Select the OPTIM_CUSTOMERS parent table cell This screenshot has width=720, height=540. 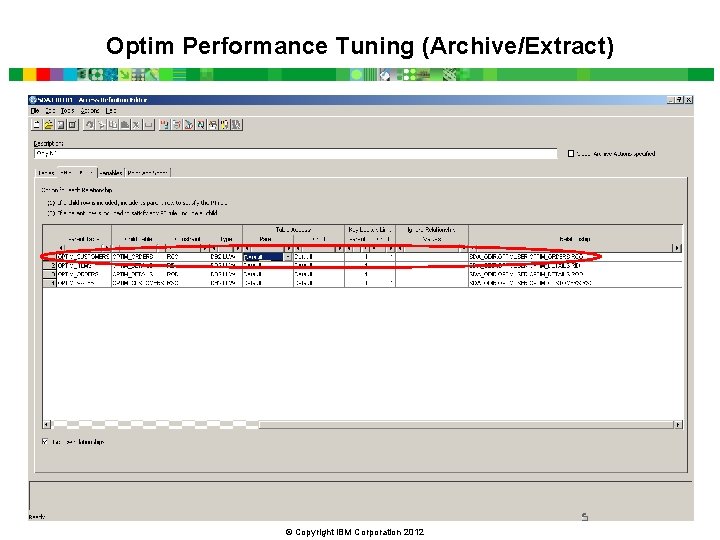[83, 257]
